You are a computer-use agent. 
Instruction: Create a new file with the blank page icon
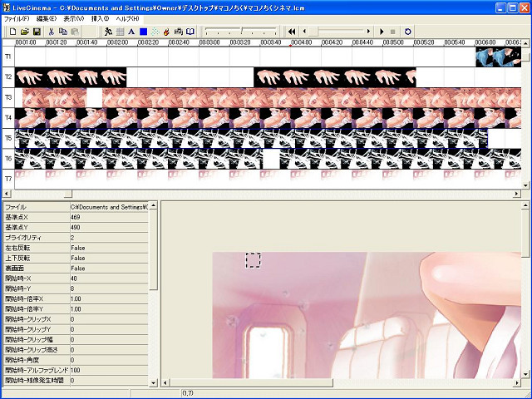coord(13,32)
